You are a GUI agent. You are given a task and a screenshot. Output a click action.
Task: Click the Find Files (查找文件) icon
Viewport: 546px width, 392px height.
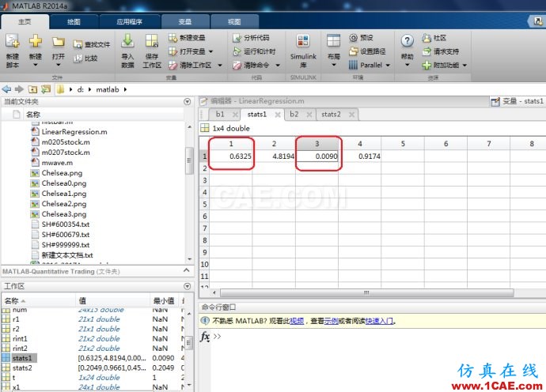[x=78, y=44]
